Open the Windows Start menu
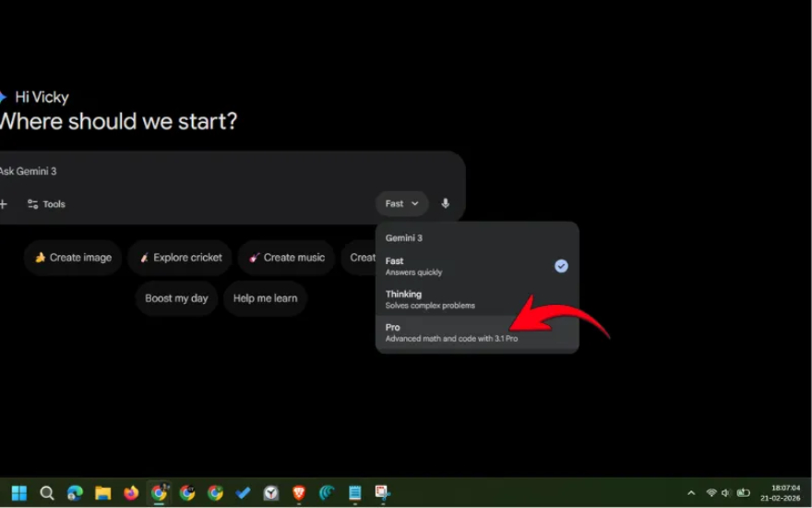The height and width of the screenshot is (508, 812). (19, 493)
